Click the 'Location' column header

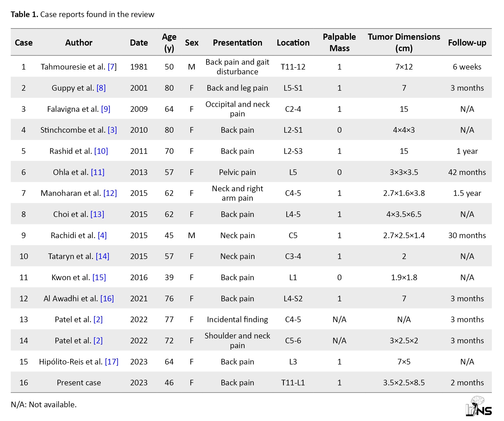pos(293,43)
